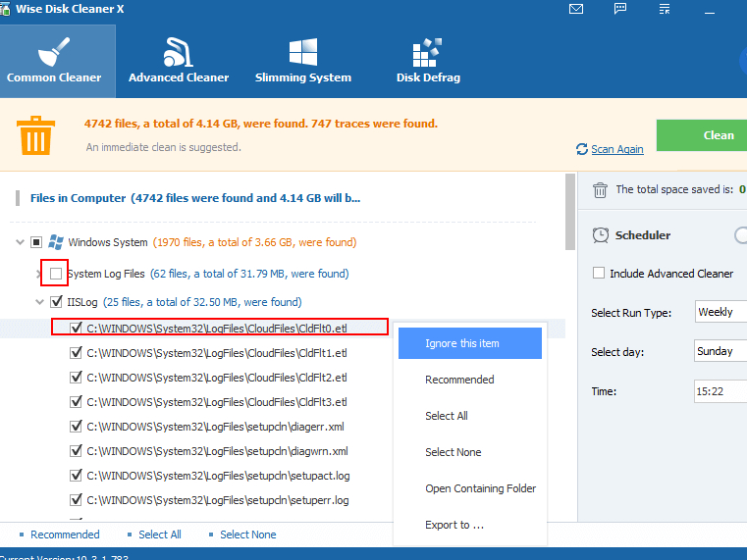This screenshot has height=560, width=747.
Task: Click the feedback speech bubble icon
Action: click(x=620, y=9)
